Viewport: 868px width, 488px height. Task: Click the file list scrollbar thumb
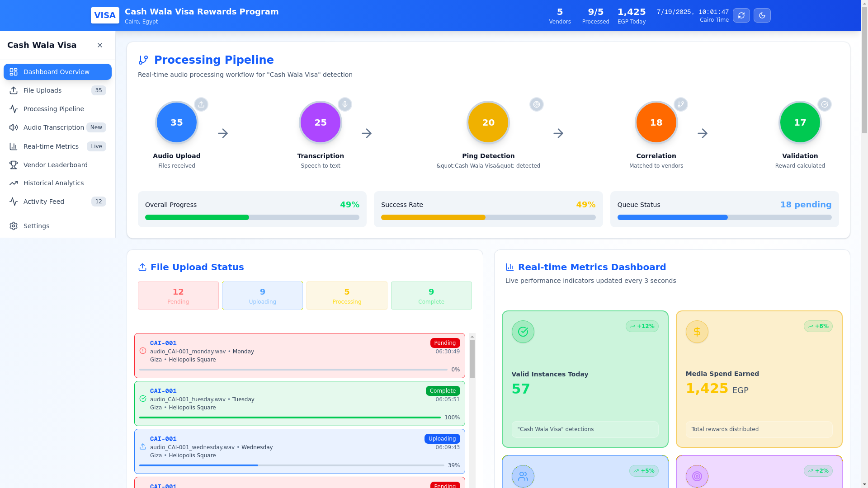[x=472, y=359]
